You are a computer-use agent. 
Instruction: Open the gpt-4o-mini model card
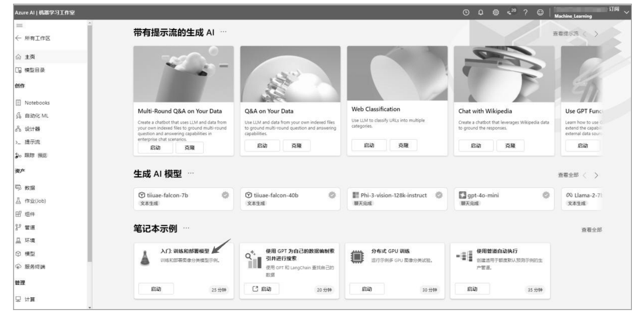504,199
